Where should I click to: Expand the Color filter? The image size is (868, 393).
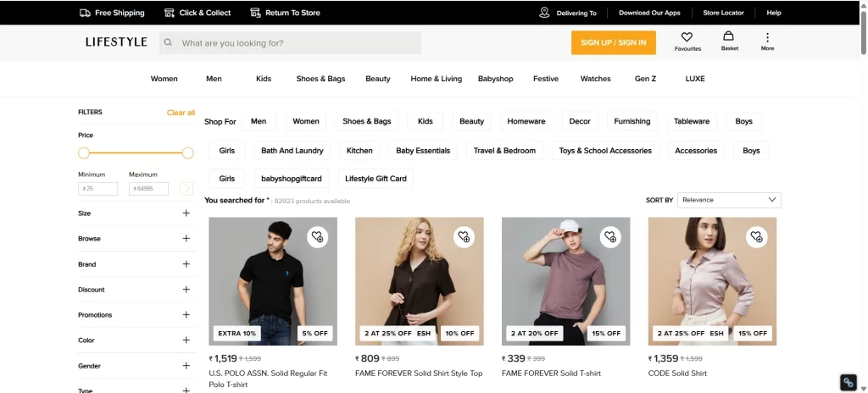[186, 340]
